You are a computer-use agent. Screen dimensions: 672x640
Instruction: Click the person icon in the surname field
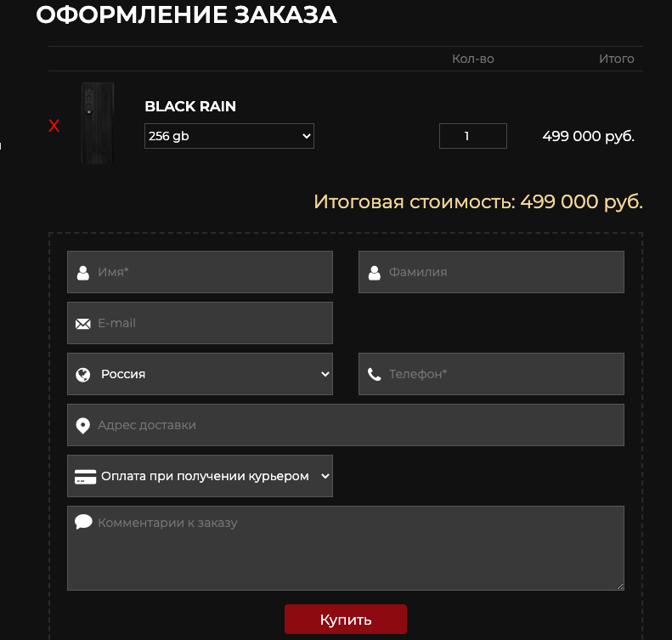(x=375, y=273)
